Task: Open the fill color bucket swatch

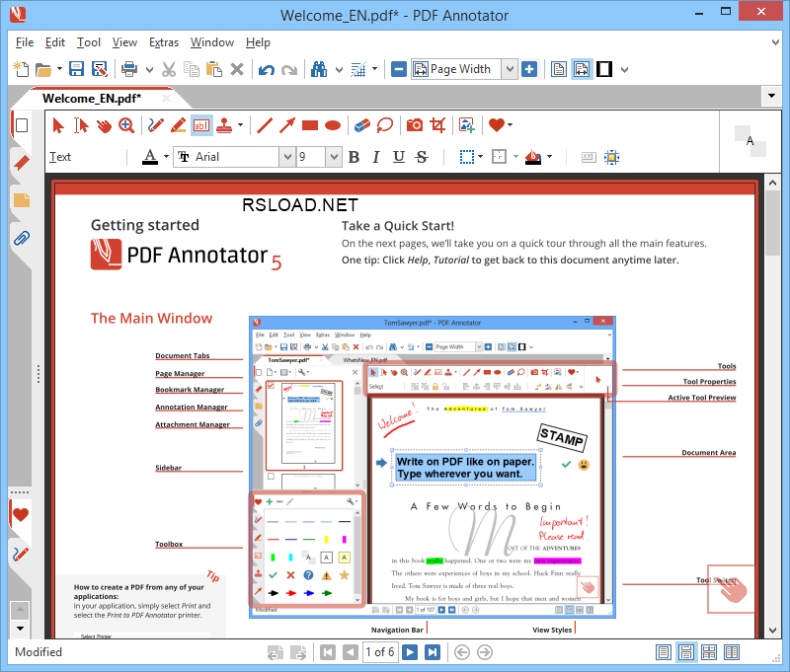Action: coord(533,157)
